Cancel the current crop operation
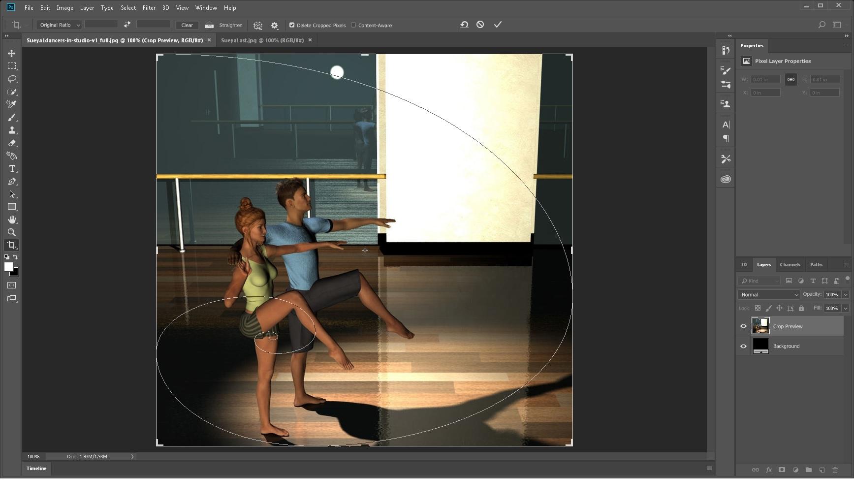 pyautogui.click(x=480, y=25)
